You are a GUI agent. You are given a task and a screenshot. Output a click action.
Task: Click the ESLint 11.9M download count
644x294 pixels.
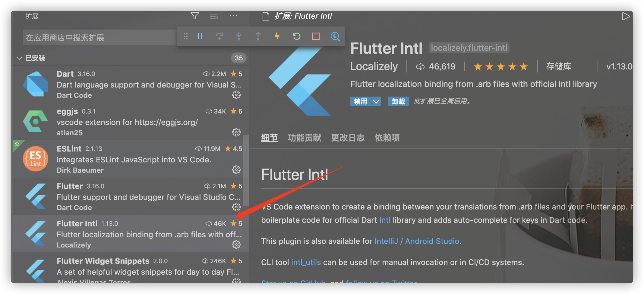coord(208,149)
